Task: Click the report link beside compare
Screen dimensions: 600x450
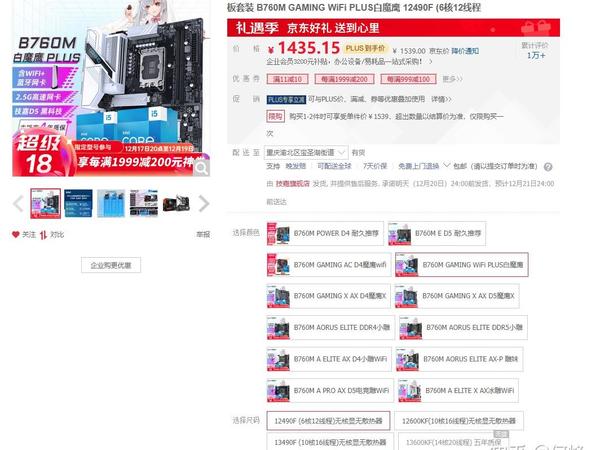Action: [x=203, y=235]
